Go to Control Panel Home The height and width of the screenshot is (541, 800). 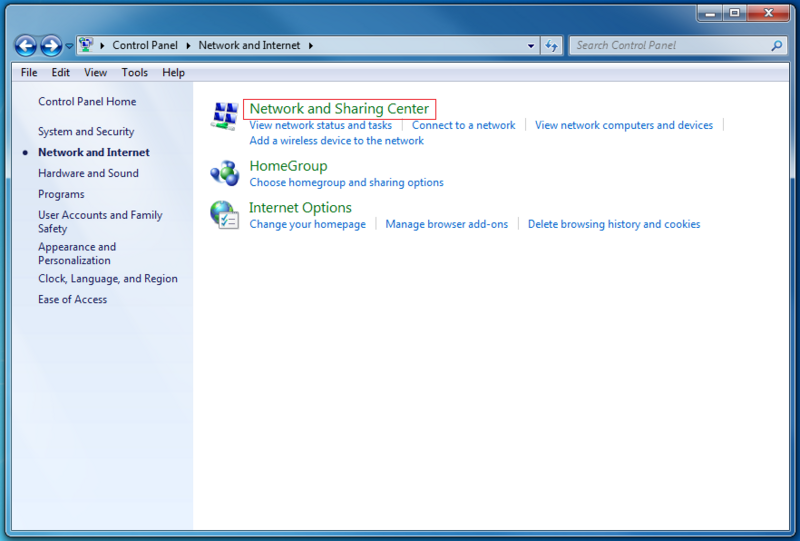pos(87,102)
